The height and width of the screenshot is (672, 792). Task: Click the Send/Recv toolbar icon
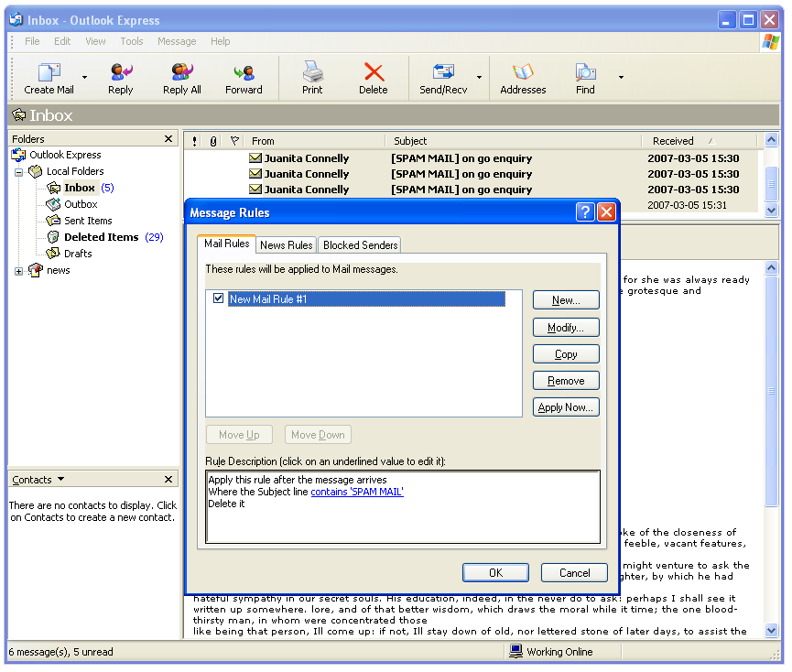[443, 73]
